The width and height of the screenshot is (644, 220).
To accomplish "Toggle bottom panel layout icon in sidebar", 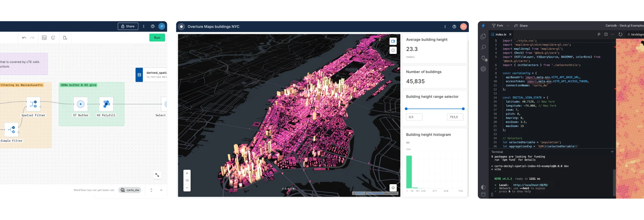I will tap(483, 194).
